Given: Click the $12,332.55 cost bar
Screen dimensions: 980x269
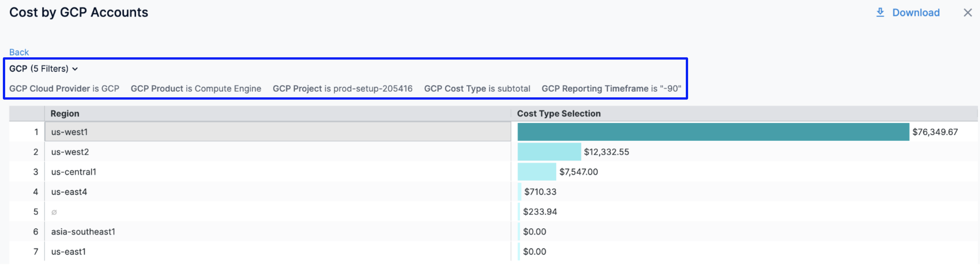Looking at the screenshot, I should (549, 152).
